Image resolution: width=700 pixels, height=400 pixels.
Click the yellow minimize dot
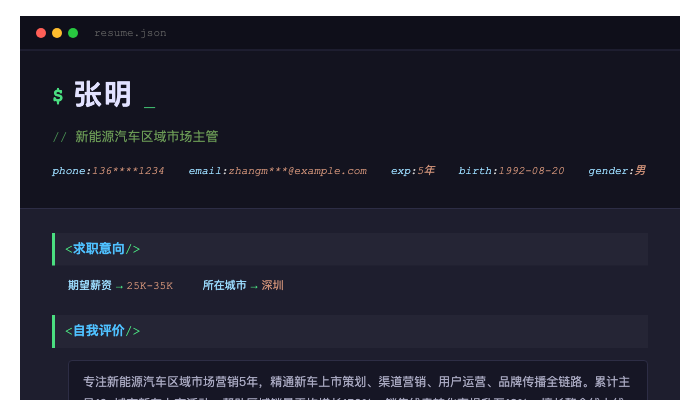pos(57,33)
